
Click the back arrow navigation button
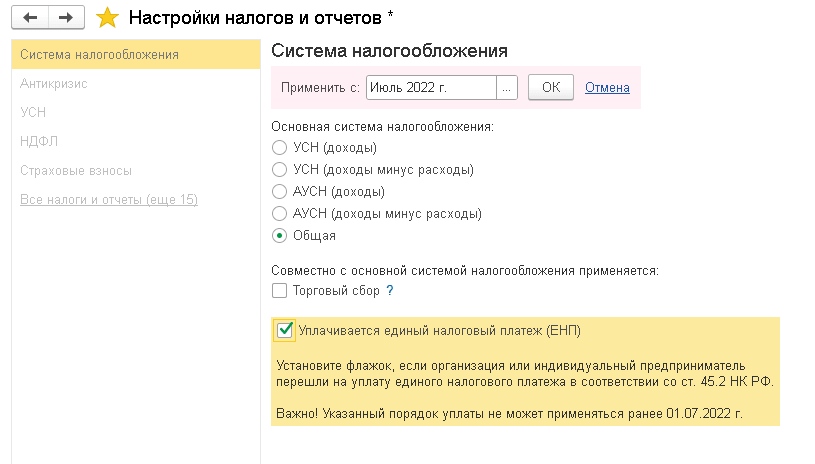pos(30,17)
